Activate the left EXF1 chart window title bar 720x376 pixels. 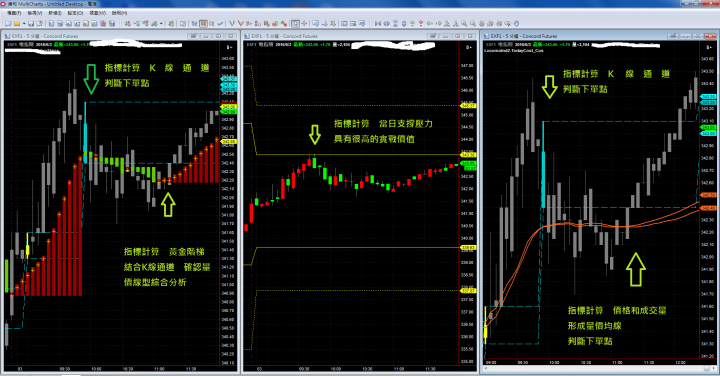[120, 36]
